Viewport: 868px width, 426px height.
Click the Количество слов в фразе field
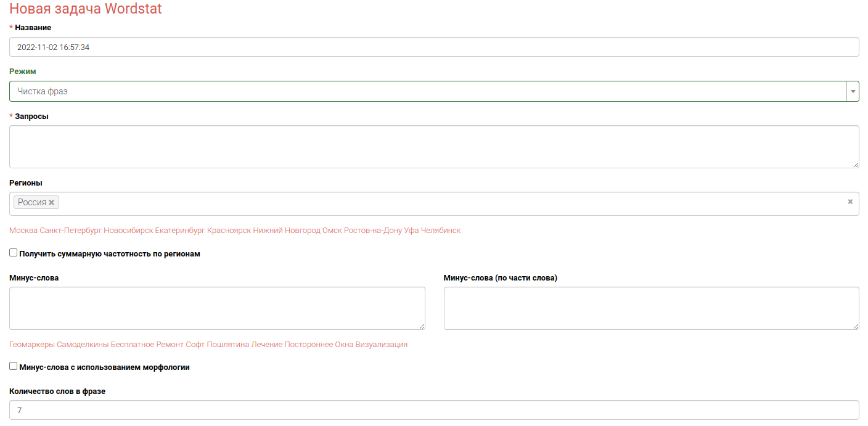click(x=434, y=410)
